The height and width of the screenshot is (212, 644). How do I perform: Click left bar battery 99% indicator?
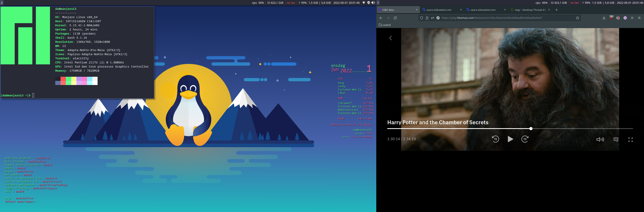tap(303, 3)
